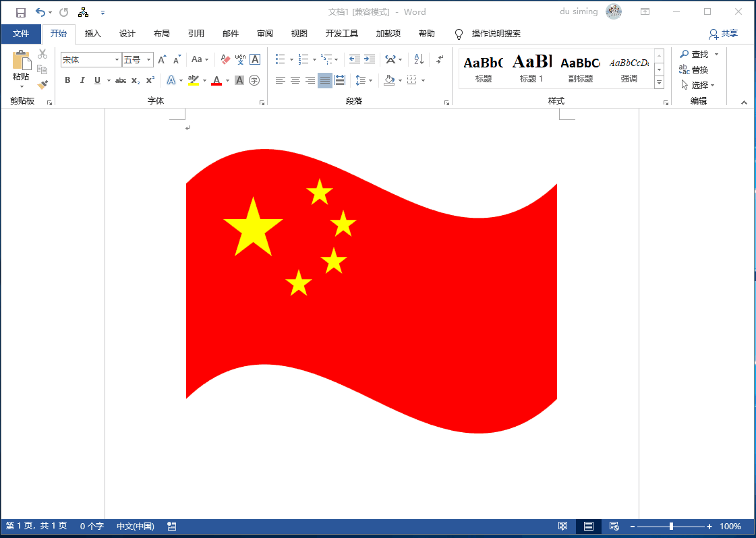Apply distributed alignment
This screenshot has width=756, height=538.
340,80
